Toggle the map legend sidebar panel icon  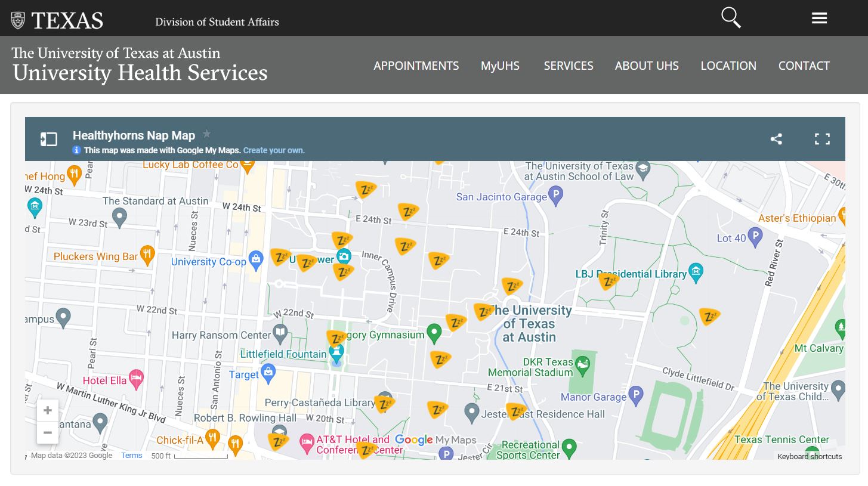click(49, 139)
